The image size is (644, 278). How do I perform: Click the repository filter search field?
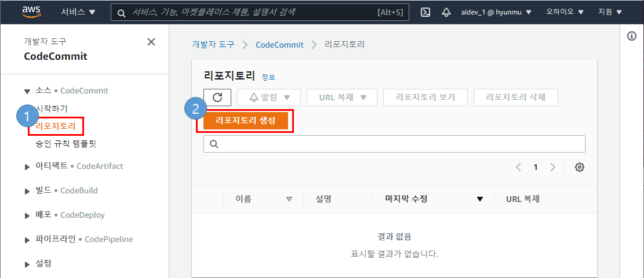pyautogui.click(x=394, y=144)
